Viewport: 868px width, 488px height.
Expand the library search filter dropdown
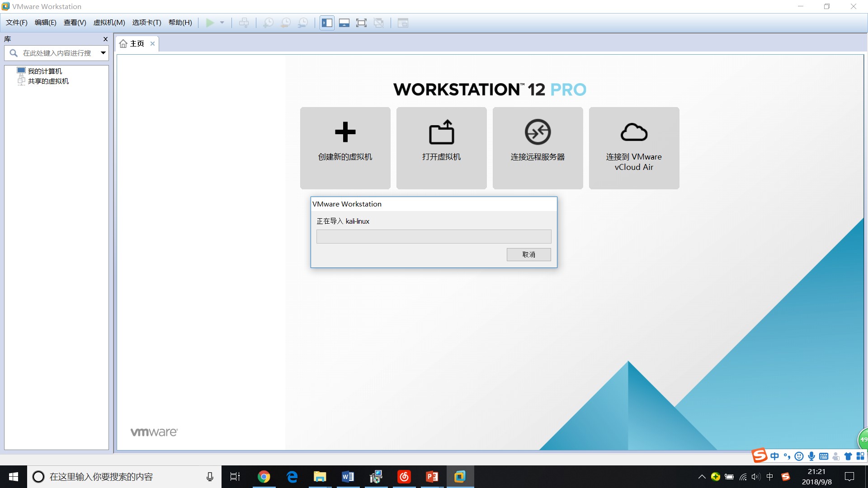(103, 53)
